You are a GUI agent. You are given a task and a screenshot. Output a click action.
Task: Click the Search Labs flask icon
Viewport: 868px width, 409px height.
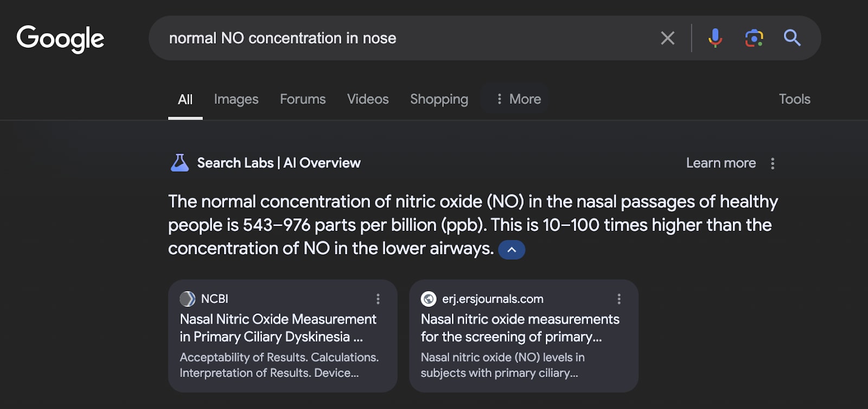[x=180, y=163]
